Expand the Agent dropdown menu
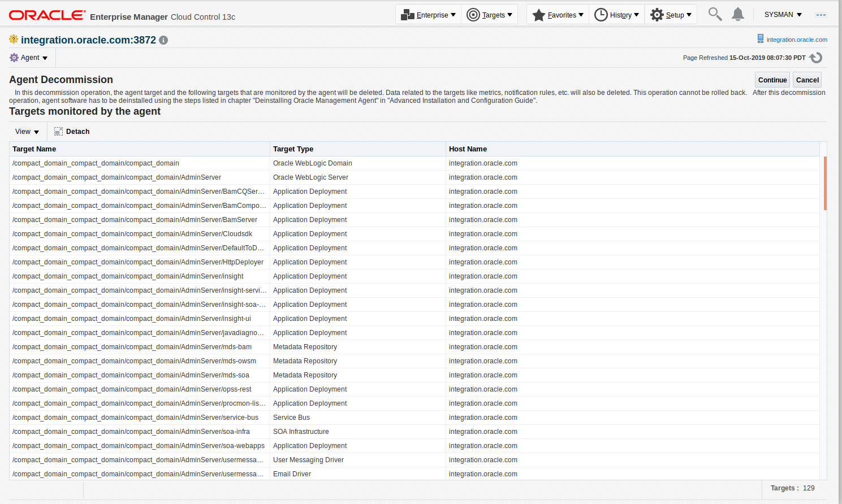 [x=29, y=58]
